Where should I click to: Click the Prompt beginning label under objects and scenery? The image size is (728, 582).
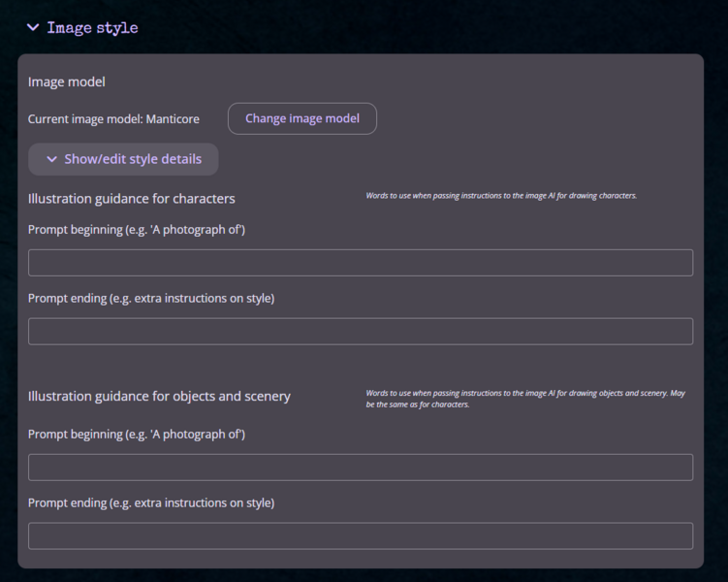137,435
